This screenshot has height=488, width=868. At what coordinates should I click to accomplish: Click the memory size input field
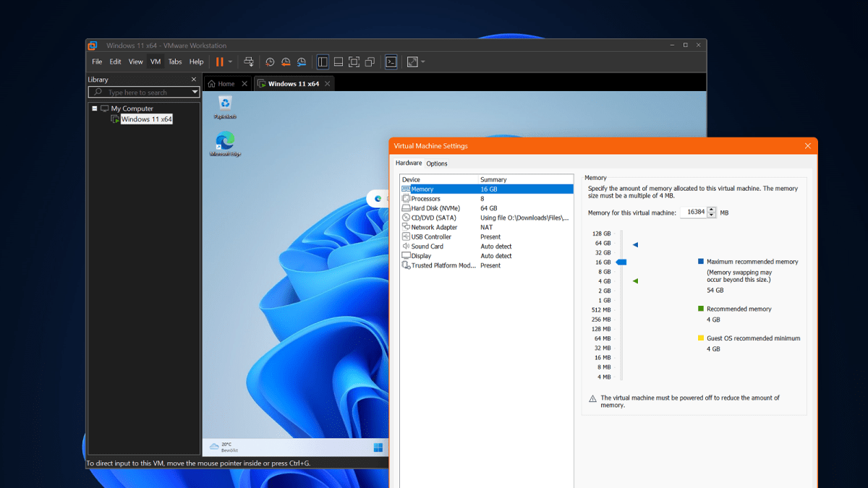pyautogui.click(x=693, y=211)
